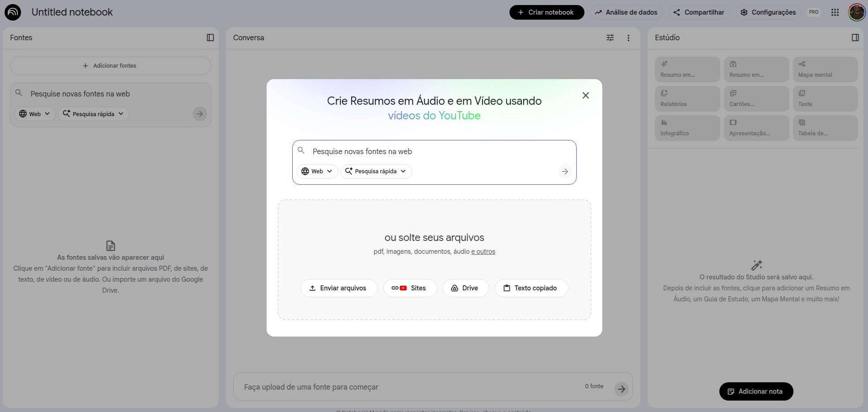Open the e outros link
Viewport: 868px width, 412px height.
483,251
